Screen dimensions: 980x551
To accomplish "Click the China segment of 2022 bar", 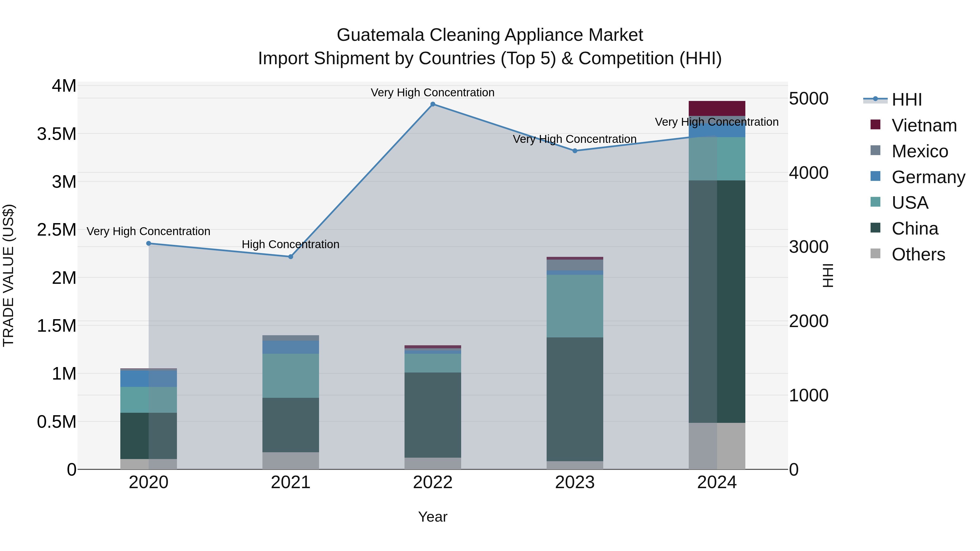I will click(x=433, y=415).
